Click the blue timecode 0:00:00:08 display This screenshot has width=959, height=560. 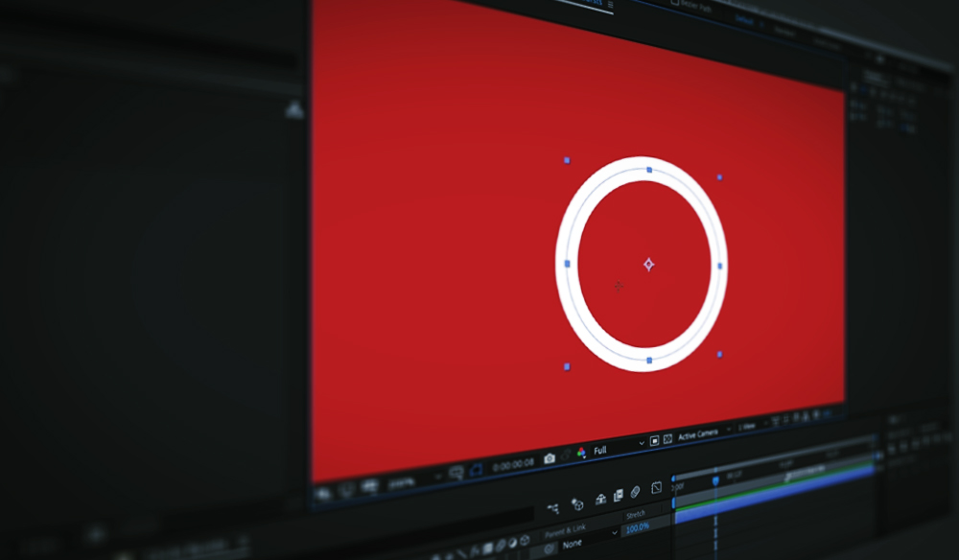[x=514, y=462]
